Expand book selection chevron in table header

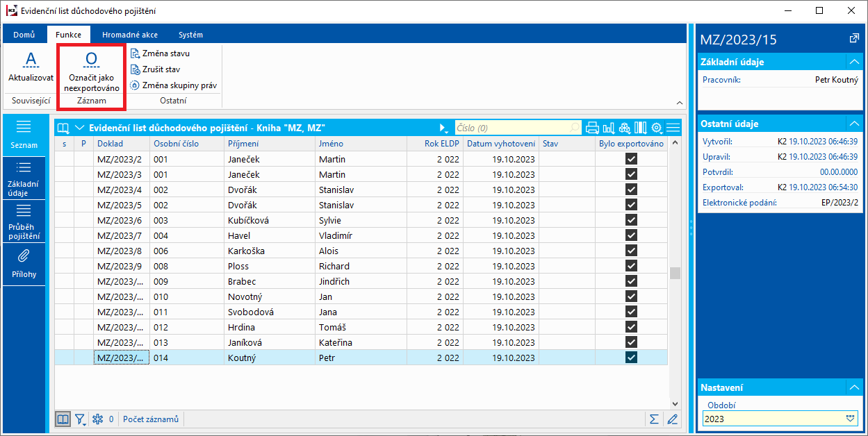79,128
